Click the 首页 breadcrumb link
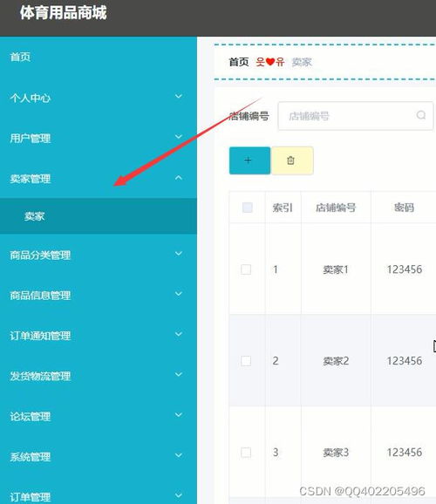This screenshot has width=436, height=504. (239, 62)
